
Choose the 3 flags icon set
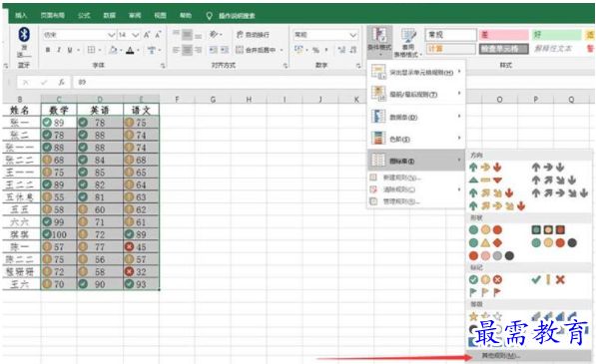[485, 292]
